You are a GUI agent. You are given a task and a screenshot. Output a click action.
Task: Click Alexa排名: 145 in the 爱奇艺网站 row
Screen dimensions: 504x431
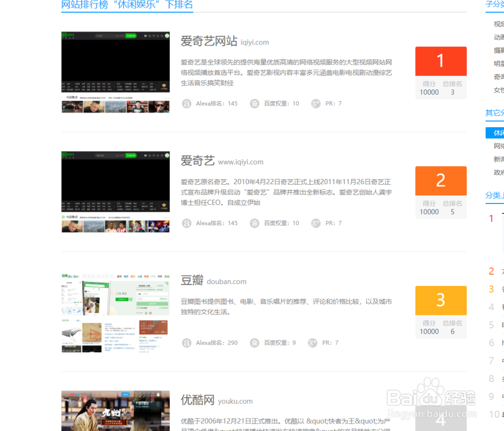click(217, 103)
